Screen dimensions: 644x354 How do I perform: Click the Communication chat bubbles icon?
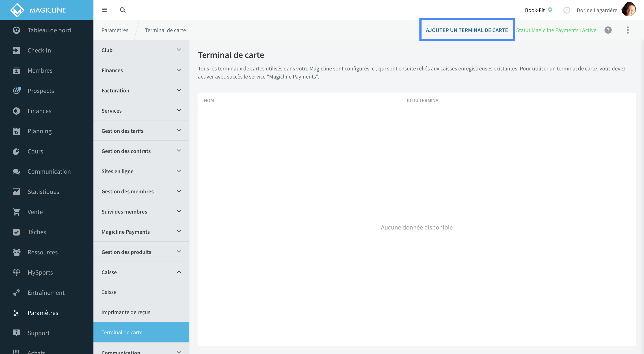coord(16,171)
